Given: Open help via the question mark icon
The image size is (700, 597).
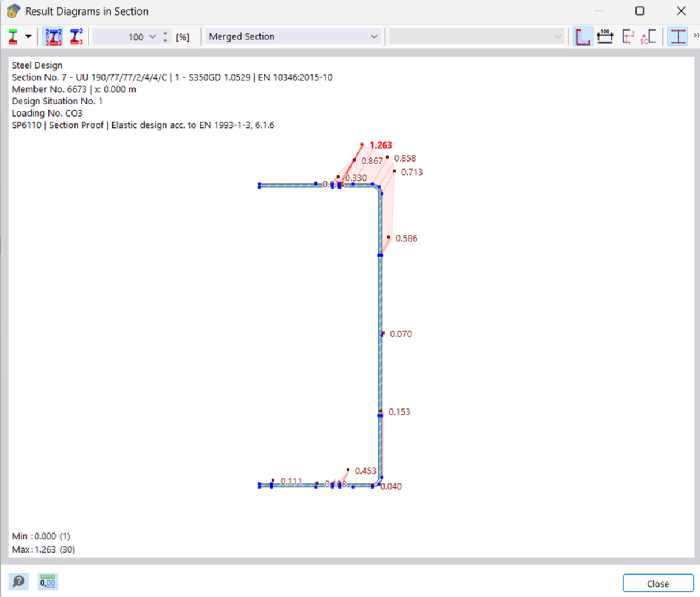Looking at the screenshot, I should click(x=18, y=581).
